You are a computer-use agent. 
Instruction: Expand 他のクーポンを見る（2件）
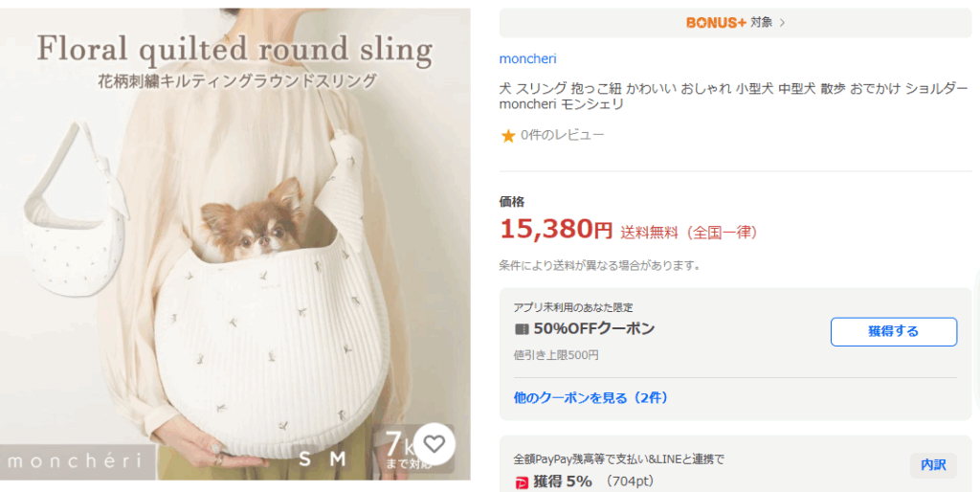pos(590,397)
